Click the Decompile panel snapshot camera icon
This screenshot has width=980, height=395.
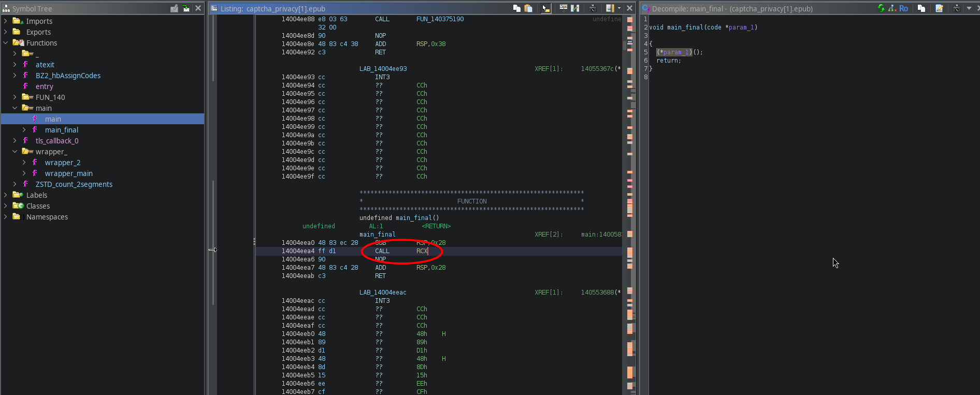pos(956,8)
